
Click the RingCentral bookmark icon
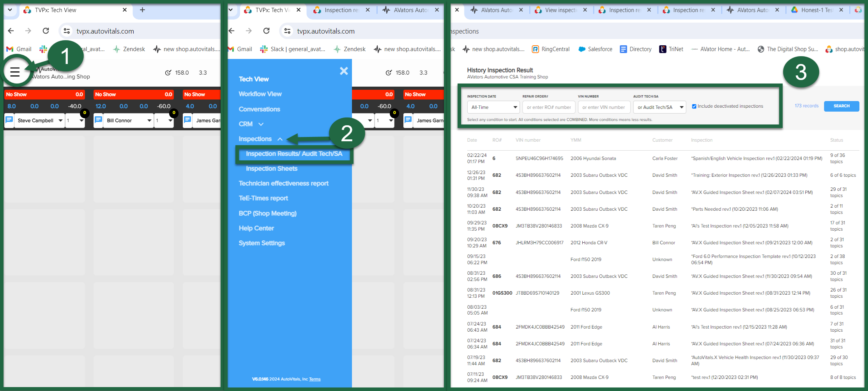pyautogui.click(x=536, y=49)
